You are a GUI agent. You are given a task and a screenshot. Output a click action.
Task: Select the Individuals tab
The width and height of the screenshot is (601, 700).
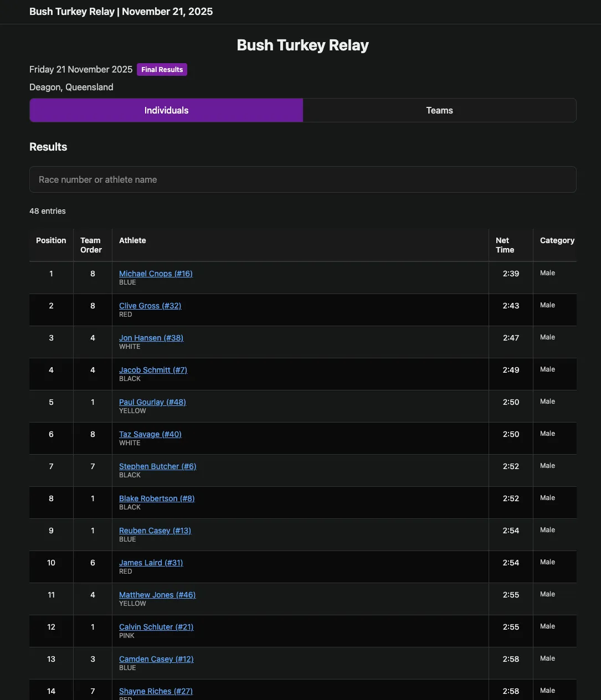point(166,110)
